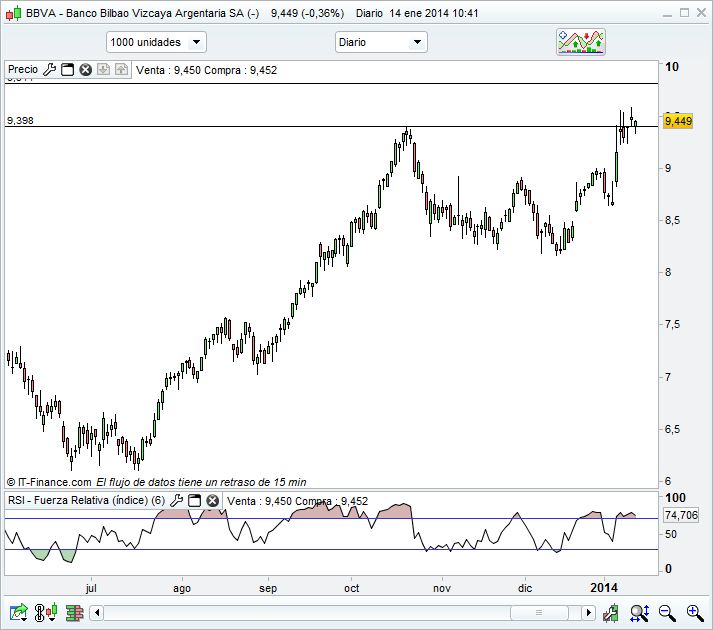Minimize the chart window
713x630 pixels.
coord(667,14)
